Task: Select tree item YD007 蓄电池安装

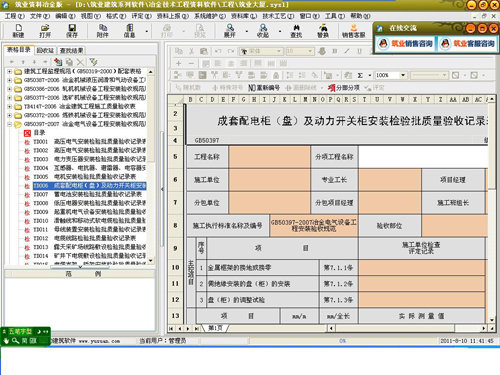Action: (87, 194)
